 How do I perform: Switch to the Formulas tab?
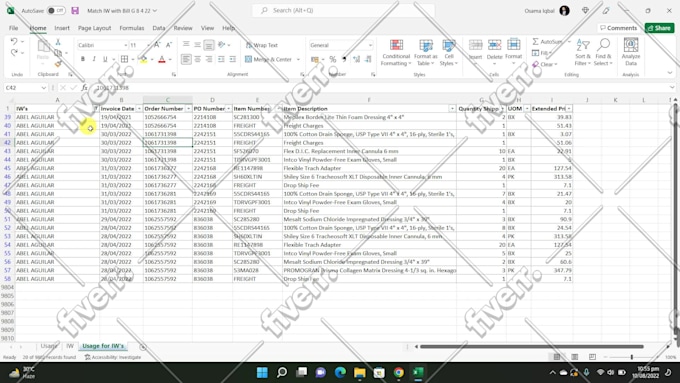coord(132,28)
